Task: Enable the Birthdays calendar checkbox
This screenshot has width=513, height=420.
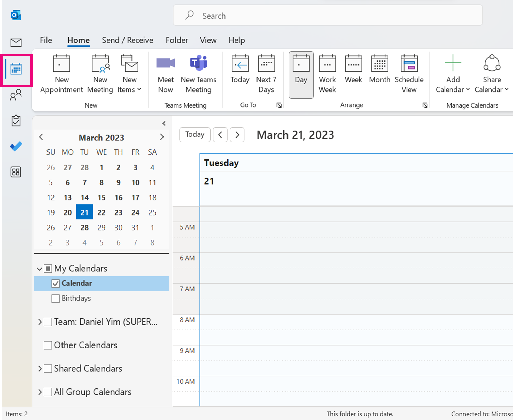Action: coord(56,299)
